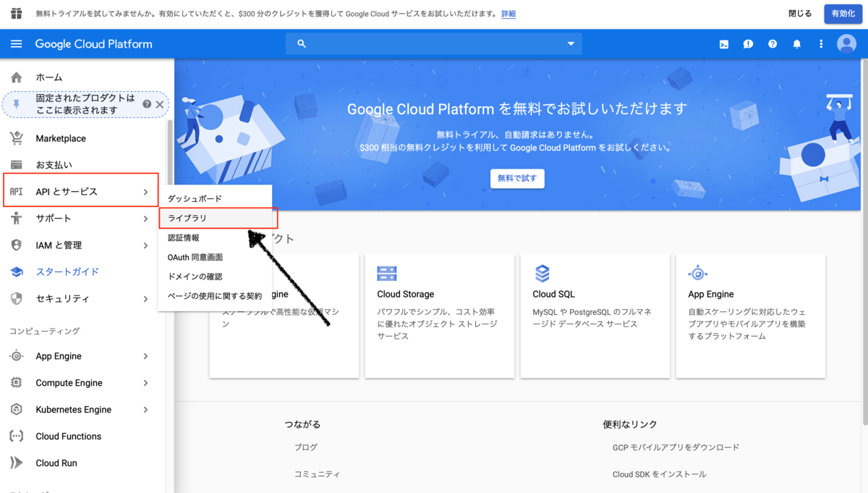868x493 pixels.
Task: Expand the Compute Engine sidebar chevron
Action: click(145, 383)
